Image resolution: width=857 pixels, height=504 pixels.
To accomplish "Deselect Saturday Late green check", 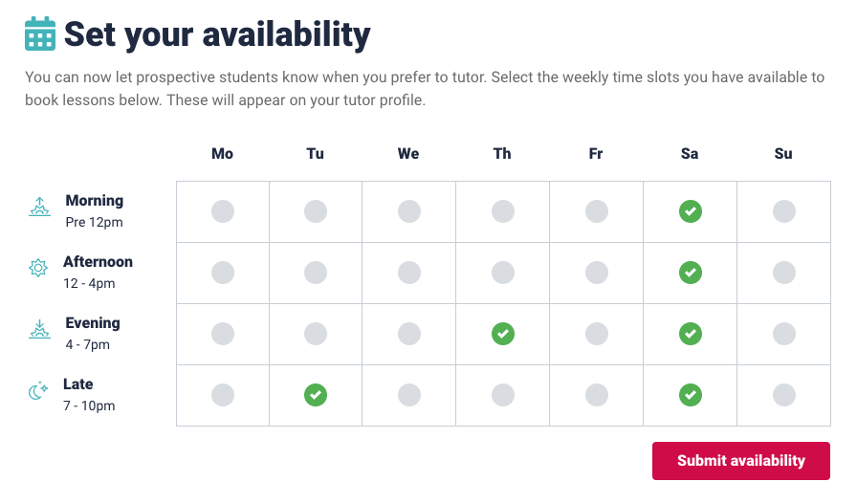I will point(691,395).
